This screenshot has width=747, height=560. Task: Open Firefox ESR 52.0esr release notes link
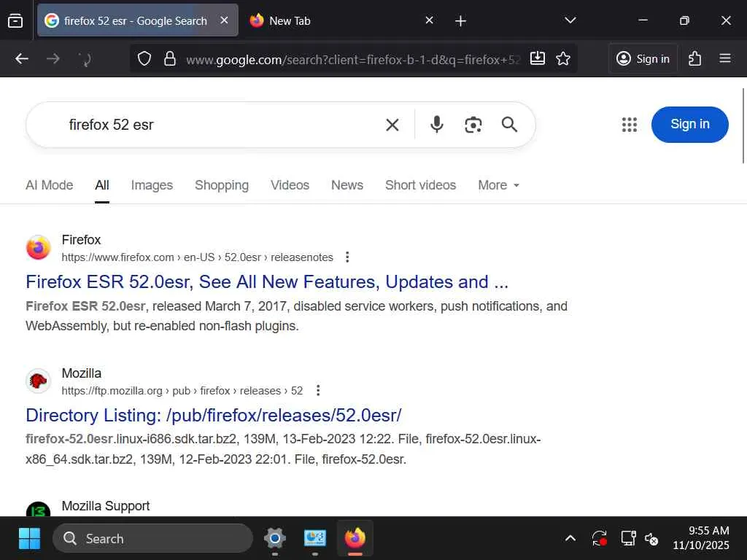tap(267, 282)
